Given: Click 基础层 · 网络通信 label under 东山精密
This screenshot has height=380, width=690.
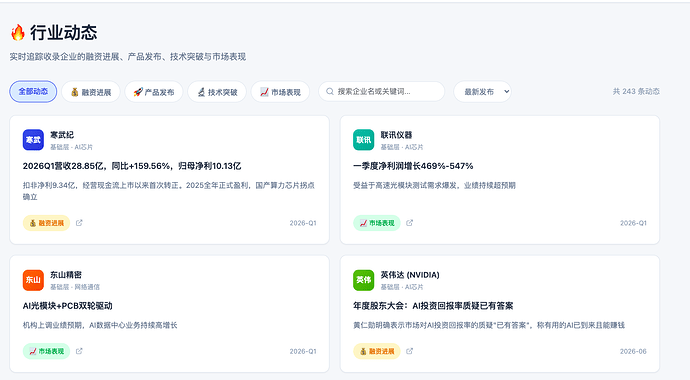Looking at the screenshot, I should point(75,287).
